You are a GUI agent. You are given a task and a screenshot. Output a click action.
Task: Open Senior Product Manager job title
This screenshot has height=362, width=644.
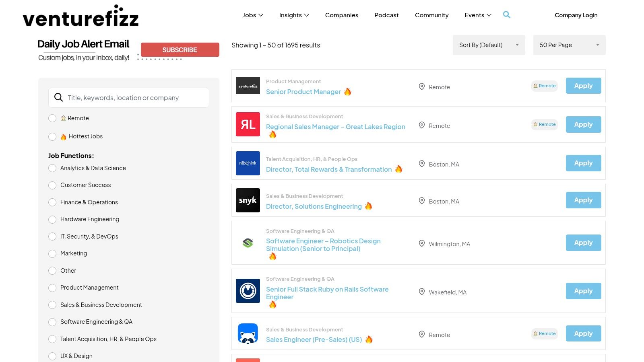(303, 92)
